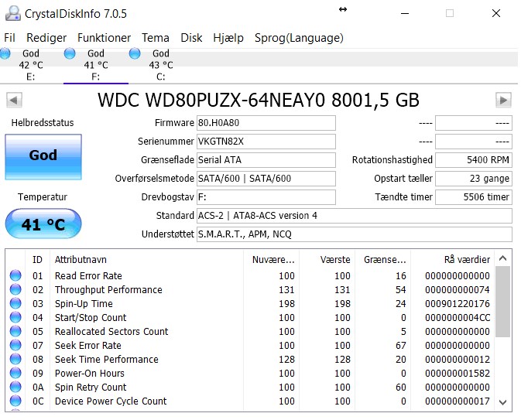Viewport: 521px width, 420px height.
Task: Go to next disk with right arrow
Action: (x=503, y=100)
